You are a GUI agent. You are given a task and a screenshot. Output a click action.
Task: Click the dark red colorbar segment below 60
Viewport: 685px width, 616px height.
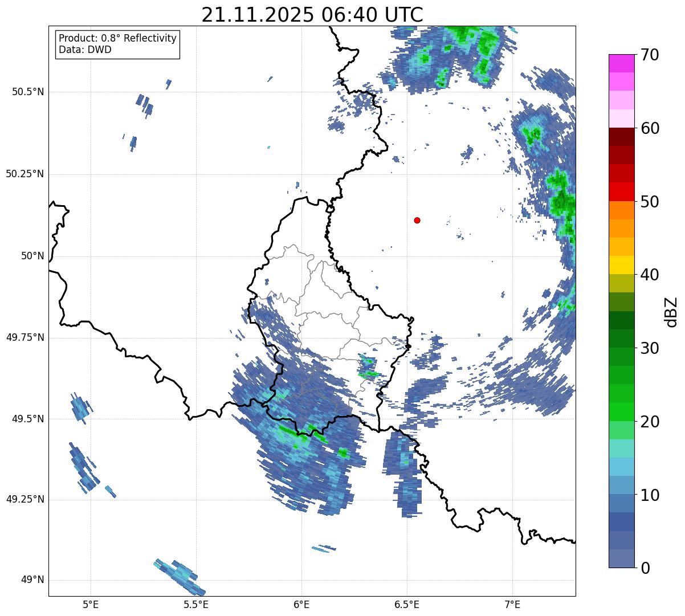pyautogui.click(x=621, y=137)
